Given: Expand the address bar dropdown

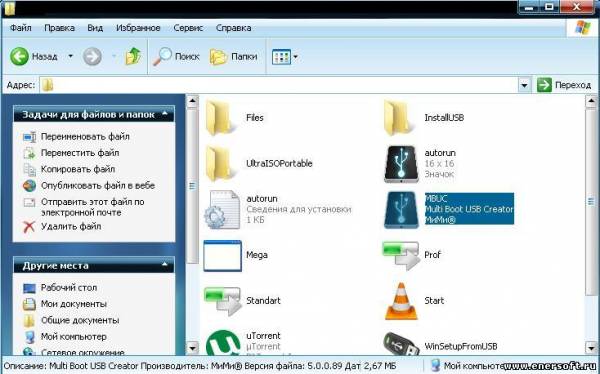Looking at the screenshot, I should [x=524, y=85].
